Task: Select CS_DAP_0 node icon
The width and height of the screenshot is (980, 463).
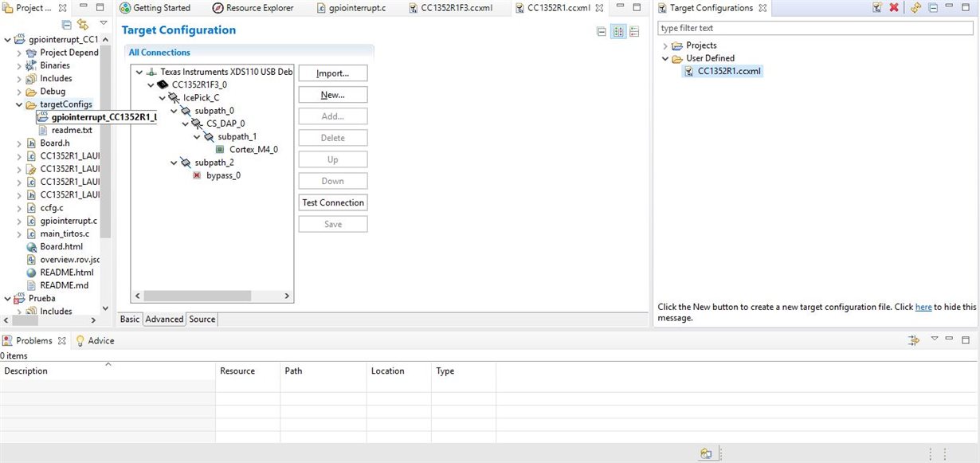Action: click(x=197, y=124)
